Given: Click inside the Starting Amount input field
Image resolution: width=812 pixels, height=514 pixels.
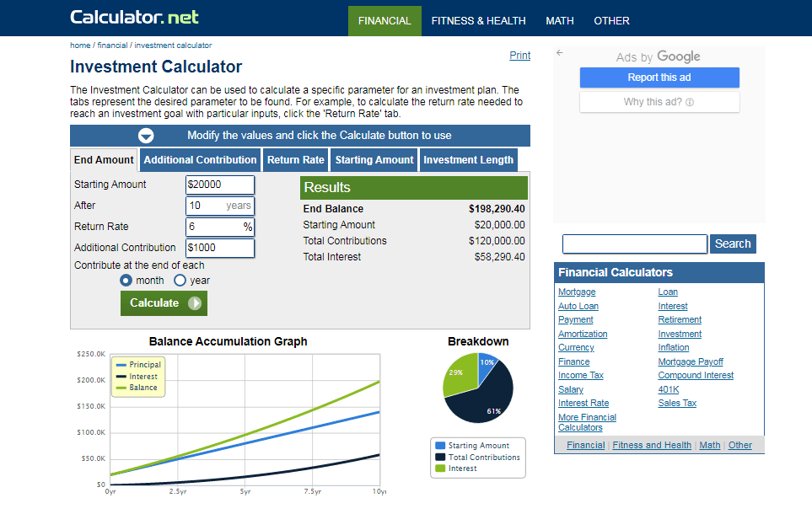Looking at the screenshot, I should (218, 185).
